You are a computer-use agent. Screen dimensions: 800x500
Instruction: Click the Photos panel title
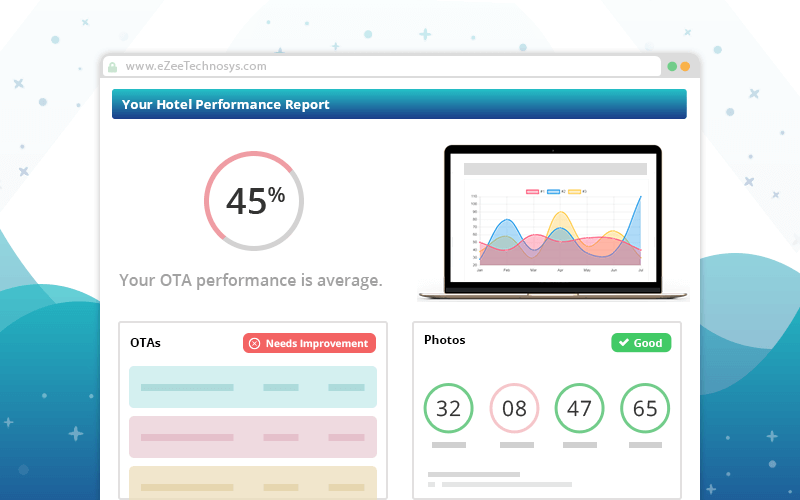[444, 340]
